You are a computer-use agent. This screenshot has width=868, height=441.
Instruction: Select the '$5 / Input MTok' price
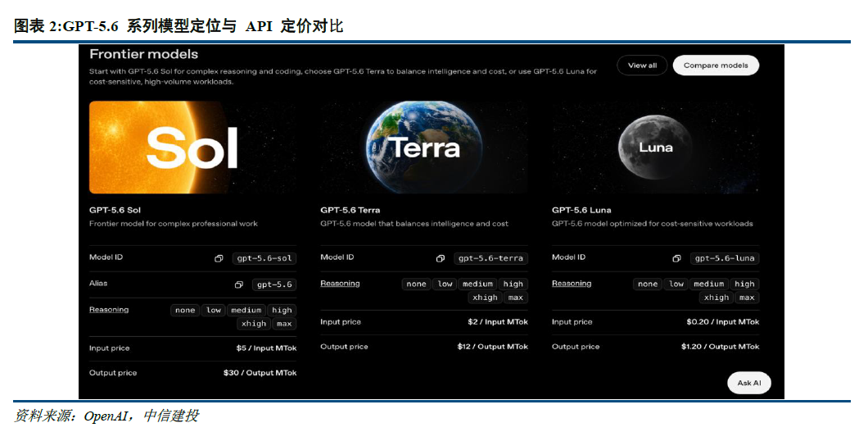pos(266,348)
